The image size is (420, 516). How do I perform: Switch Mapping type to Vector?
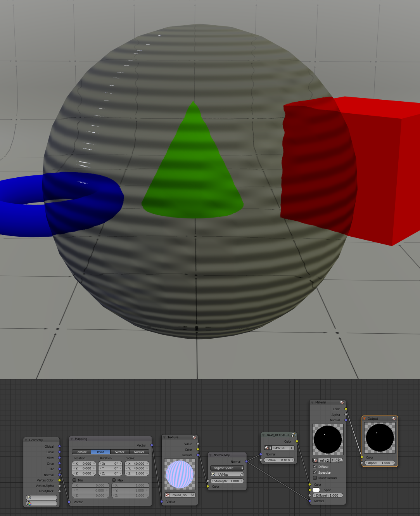[120, 452]
